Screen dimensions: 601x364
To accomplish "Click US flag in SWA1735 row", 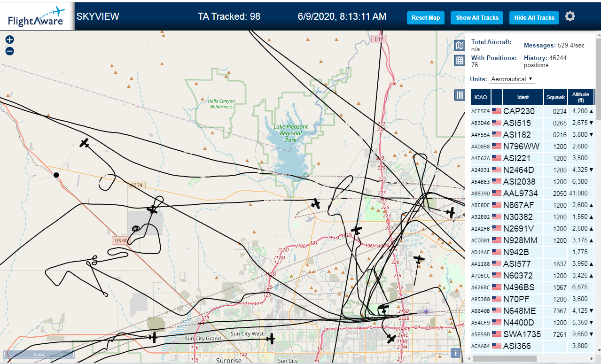I will pyautogui.click(x=497, y=334).
